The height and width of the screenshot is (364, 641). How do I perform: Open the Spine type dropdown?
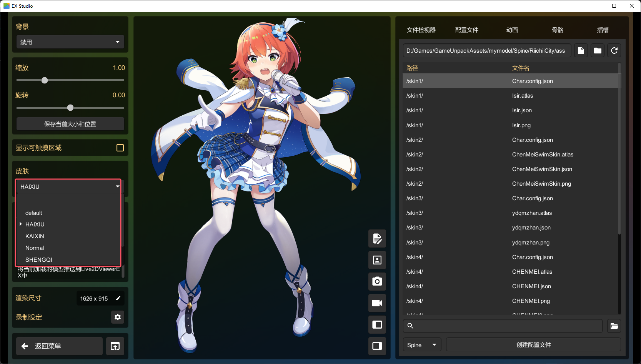coord(422,345)
